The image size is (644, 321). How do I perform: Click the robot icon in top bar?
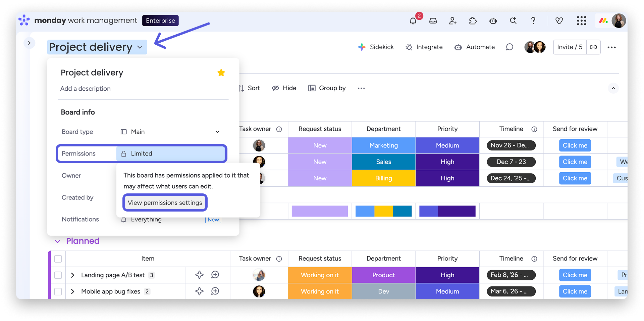pyautogui.click(x=493, y=21)
